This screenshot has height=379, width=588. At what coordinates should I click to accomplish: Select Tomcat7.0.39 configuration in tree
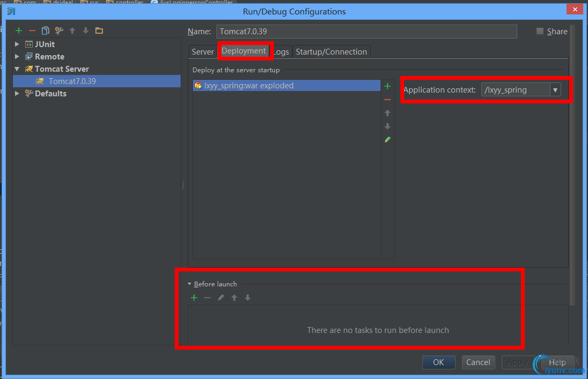pos(97,81)
